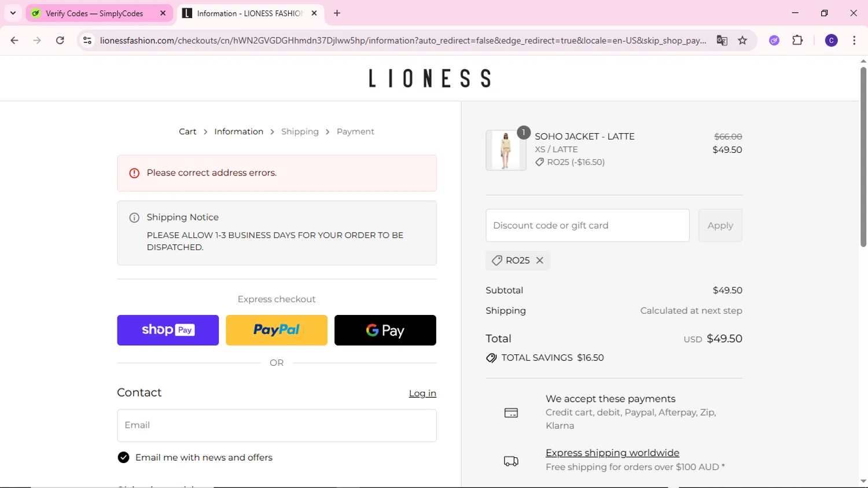The height and width of the screenshot is (488, 868).
Task: Minimize the browser window
Action: coord(795,13)
